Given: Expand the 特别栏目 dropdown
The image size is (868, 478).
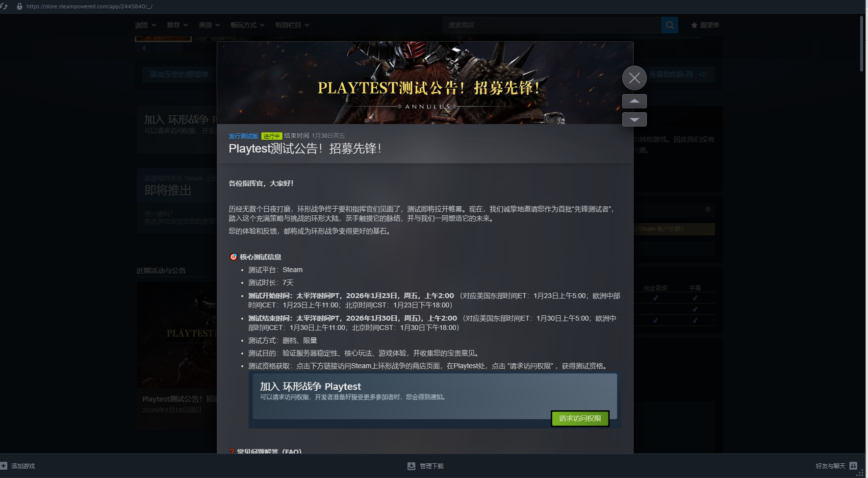Looking at the screenshot, I should (x=292, y=25).
